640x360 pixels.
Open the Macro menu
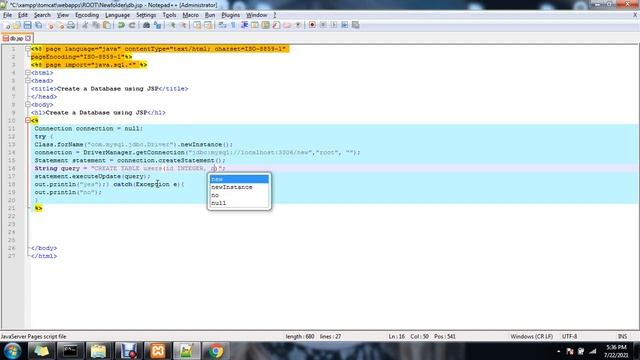[191, 15]
